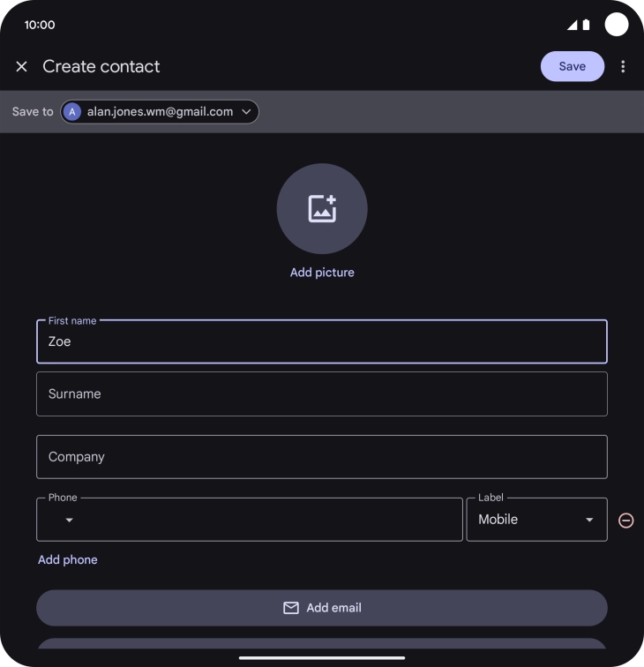Check the battery icon in status bar
The width and height of the screenshot is (644, 667).
pyautogui.click(x=586, y=25)
